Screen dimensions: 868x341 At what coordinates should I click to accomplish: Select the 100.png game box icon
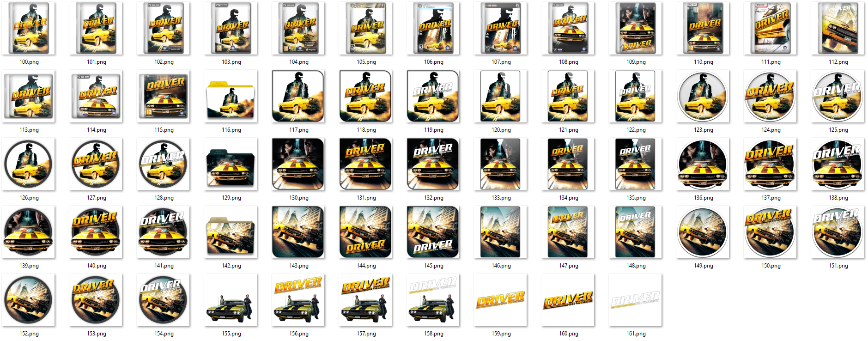pos(29,28)
